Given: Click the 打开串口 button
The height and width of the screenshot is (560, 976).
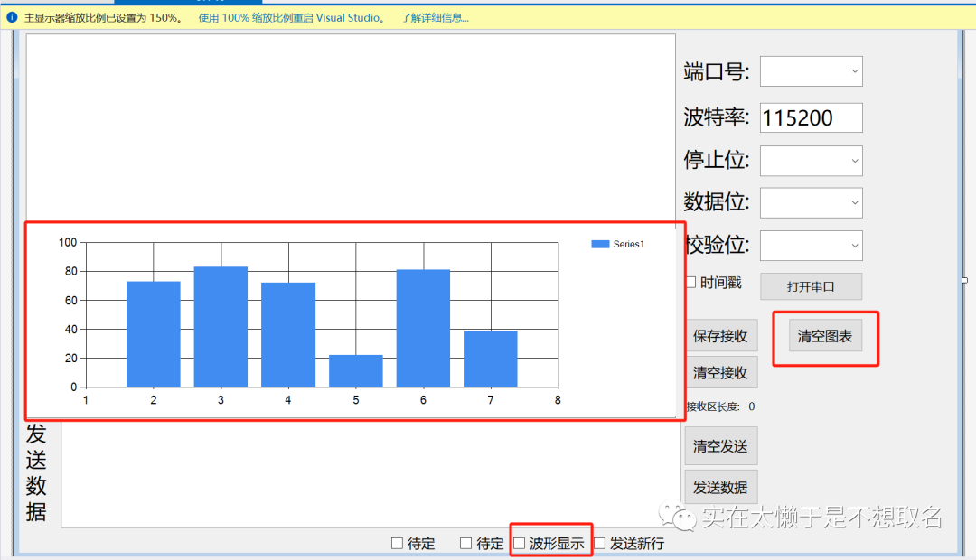Looking at the screenshot, I should click(811, 286).
